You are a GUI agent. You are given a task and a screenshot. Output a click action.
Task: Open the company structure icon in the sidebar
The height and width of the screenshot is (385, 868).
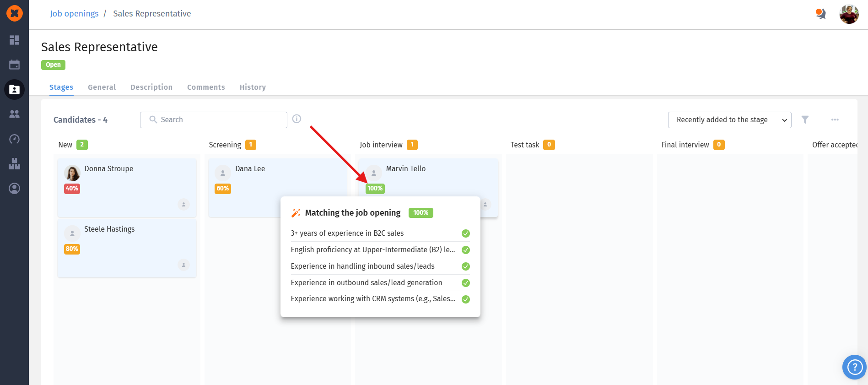coord(15,163)
